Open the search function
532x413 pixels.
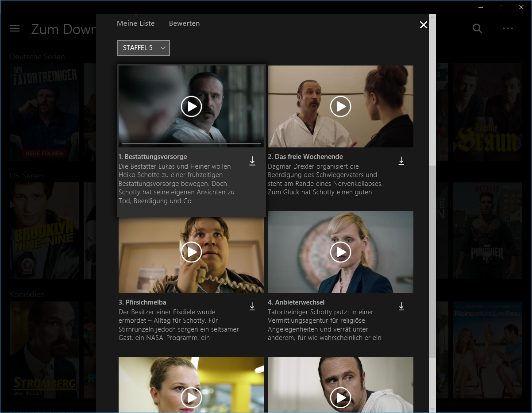click(477, 28)
